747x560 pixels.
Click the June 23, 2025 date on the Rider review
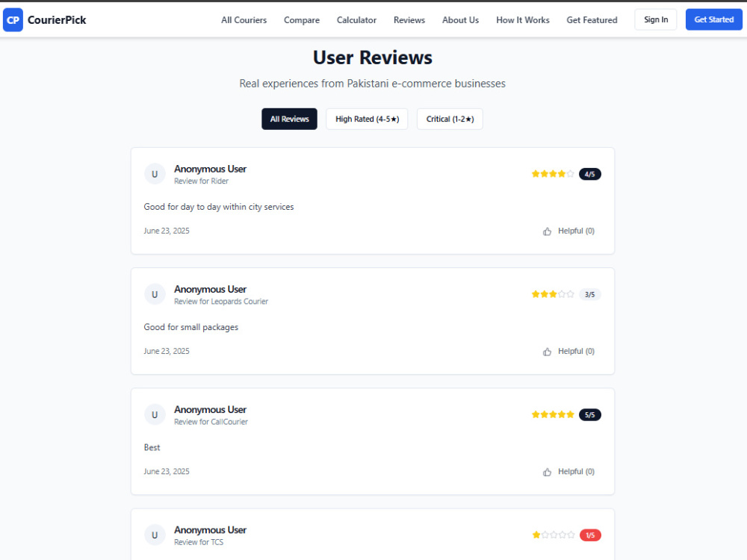point(167,231)
